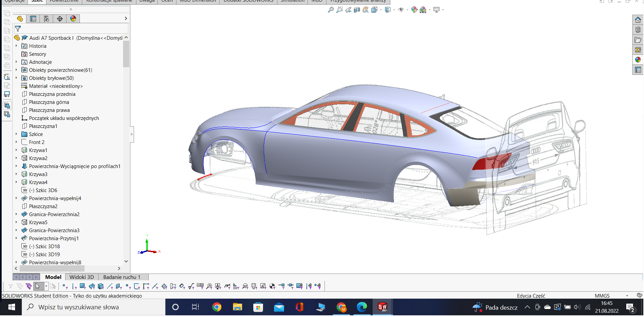Click the Windows search box
Image resolution: width=644 pixels, height=317 pixels.
[94, 307]
